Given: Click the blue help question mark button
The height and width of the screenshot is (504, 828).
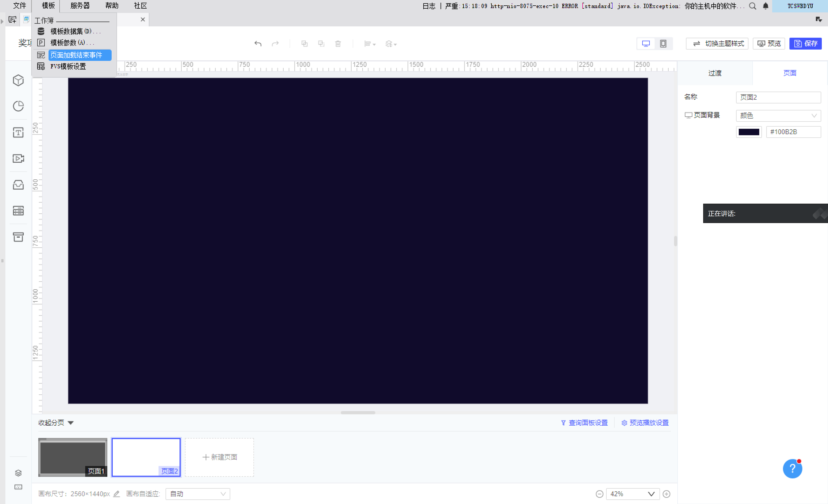Looking at the screenshot, I should coord(792,468).
